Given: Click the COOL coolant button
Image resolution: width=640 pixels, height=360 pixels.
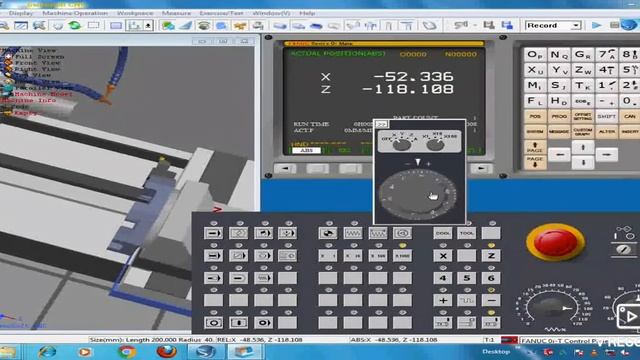Looking at the screenshot, I should click(x=442, y=233).
